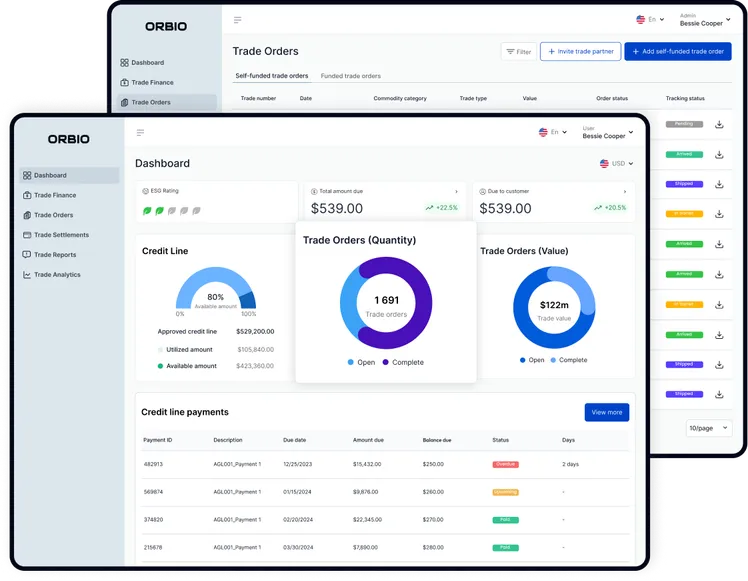Click Filter button in Trade Orders window
The width and height of the screenshot is (748, 581).
pos(519,52)
